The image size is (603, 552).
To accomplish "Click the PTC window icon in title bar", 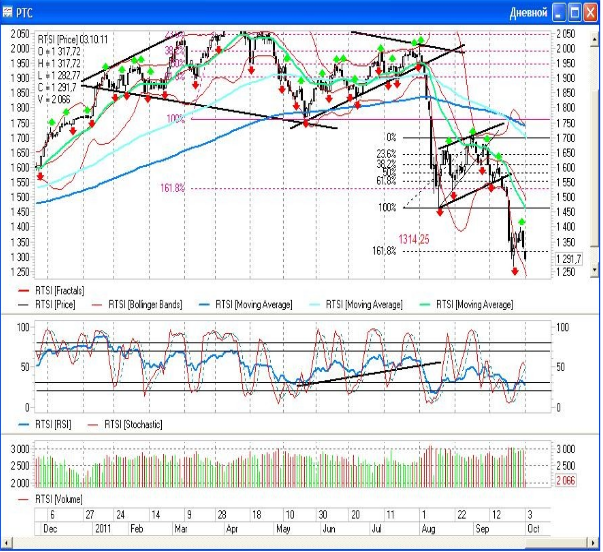I will click(7, 13).
